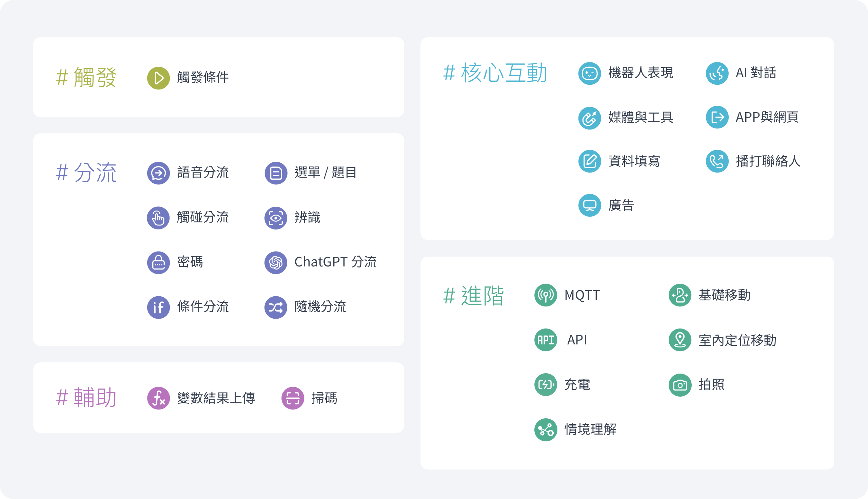Select the 辨識 eye recognition icon
The height and width of the screenshot is (499, 868).
(x=276, y=218)
